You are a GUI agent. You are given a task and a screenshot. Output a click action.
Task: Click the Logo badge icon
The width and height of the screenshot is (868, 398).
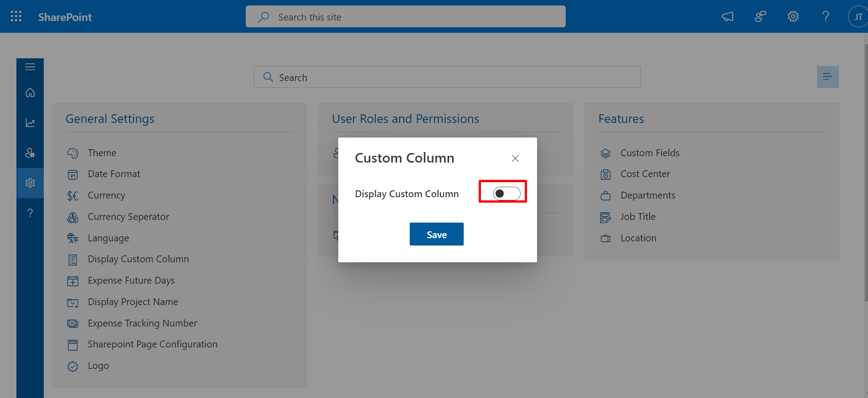[73, 367]
